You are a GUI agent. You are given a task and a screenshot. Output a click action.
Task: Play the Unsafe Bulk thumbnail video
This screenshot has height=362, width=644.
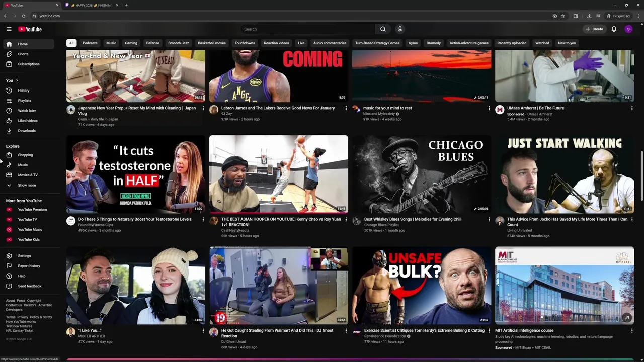pos(422,286)
